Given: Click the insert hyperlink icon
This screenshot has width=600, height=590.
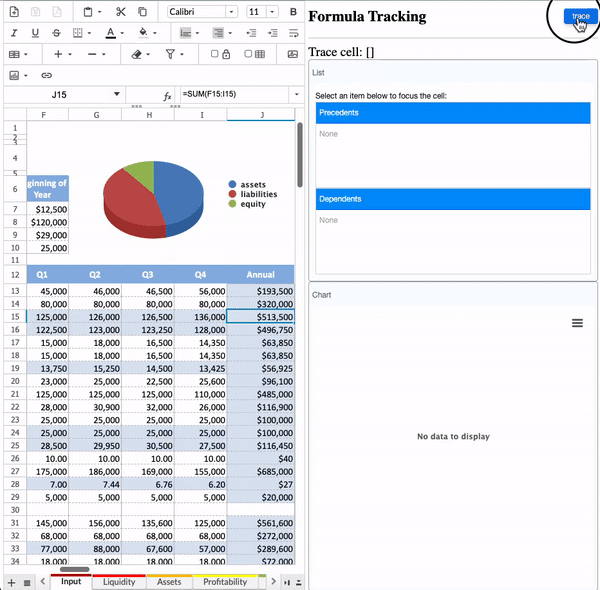Looking at the screenshot, I should (46, 75).
